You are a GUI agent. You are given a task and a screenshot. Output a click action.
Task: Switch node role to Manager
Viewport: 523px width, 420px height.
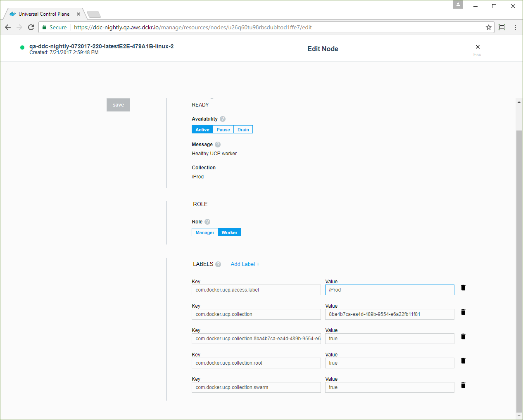205,233
